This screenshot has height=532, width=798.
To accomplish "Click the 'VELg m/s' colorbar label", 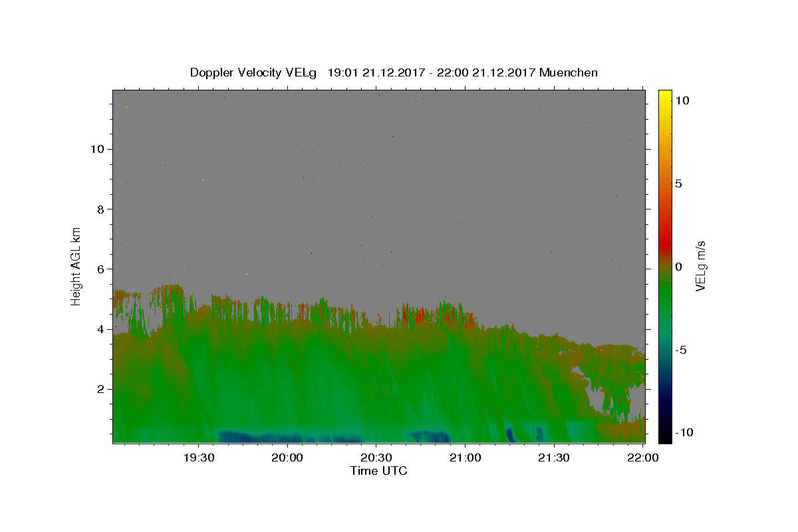I will point(700,266).
